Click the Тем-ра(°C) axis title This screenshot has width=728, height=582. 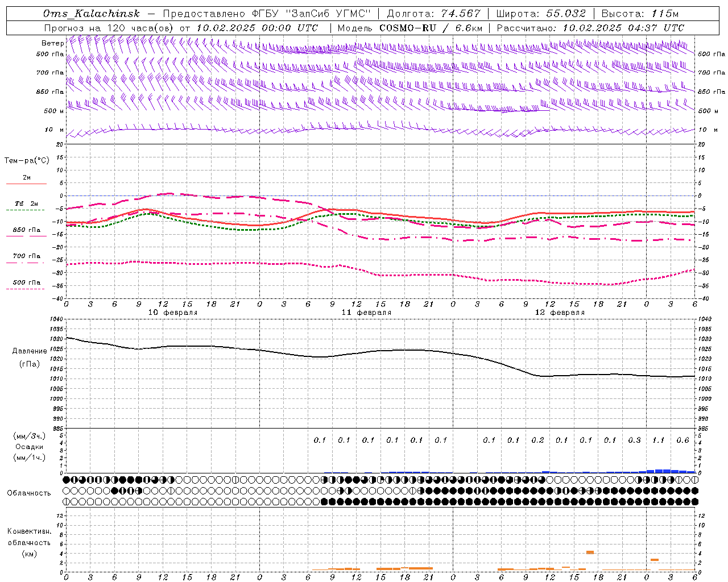(27, 161)
